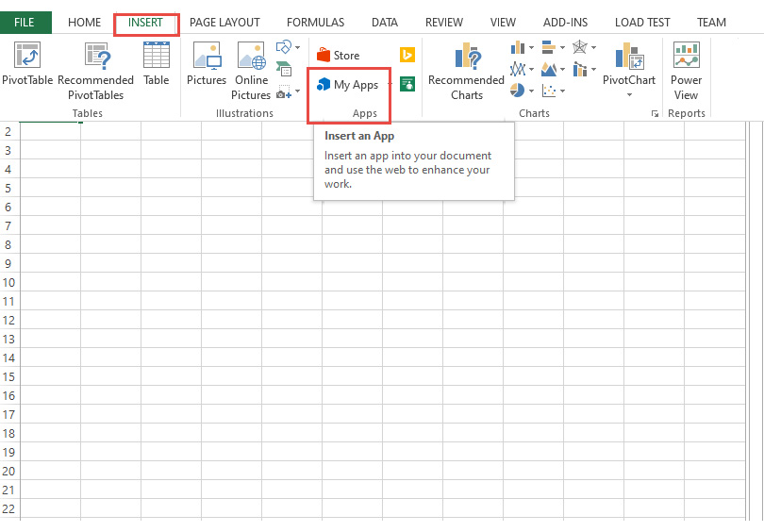Expand the combo chart dropdown arrow
764x532 pixels.
[593, 69]
